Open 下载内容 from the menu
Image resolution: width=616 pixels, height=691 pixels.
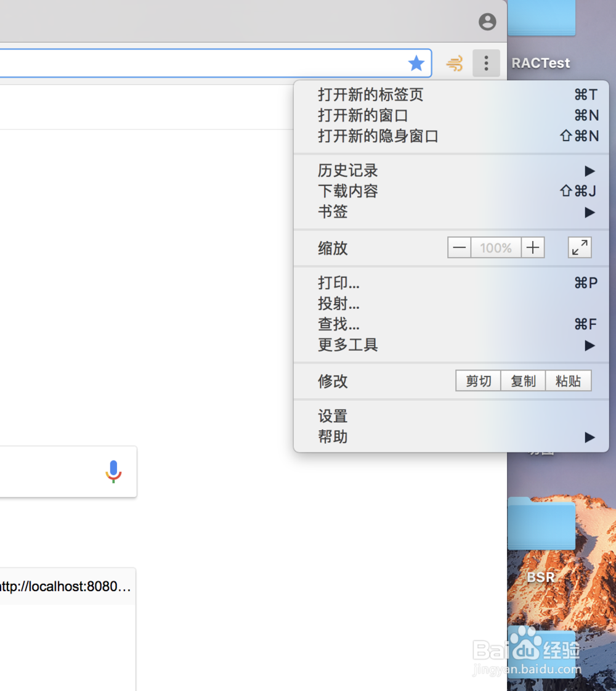(x=452, y=191)
